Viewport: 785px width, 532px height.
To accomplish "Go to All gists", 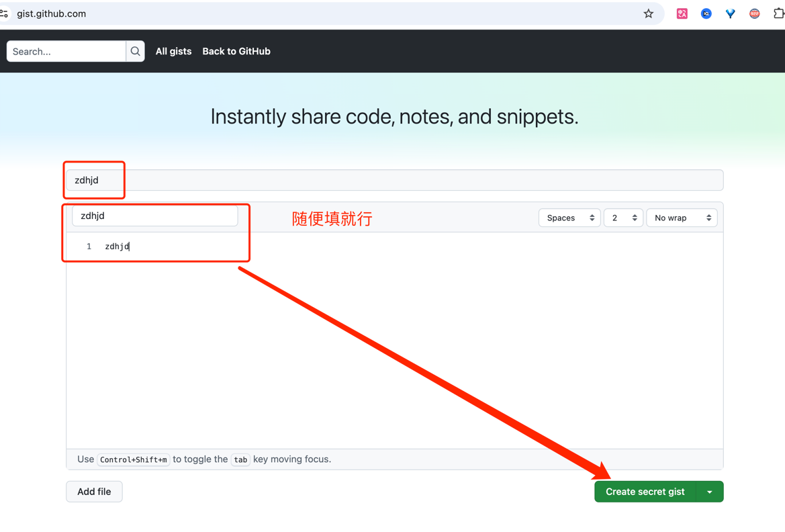I will pyautogui.click(x=173, y=51).
